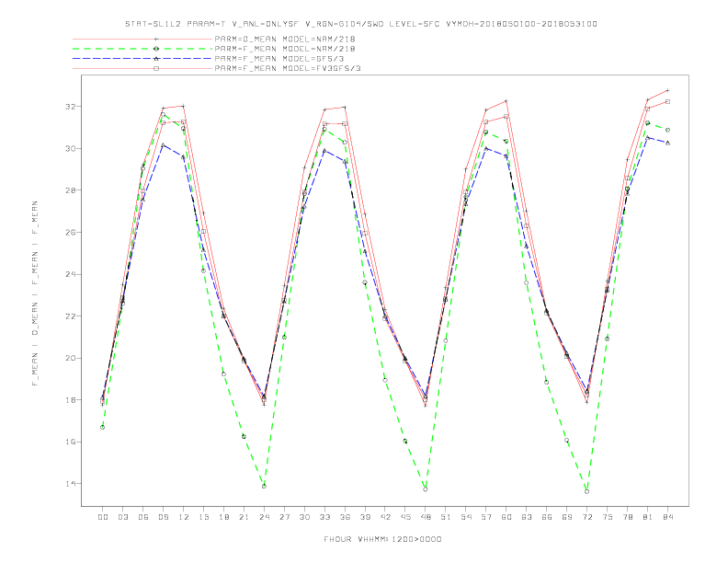This screenshot has height=563, width=728.
Task: Click y-axis tick value 20
Action: (x=70, y=358)
